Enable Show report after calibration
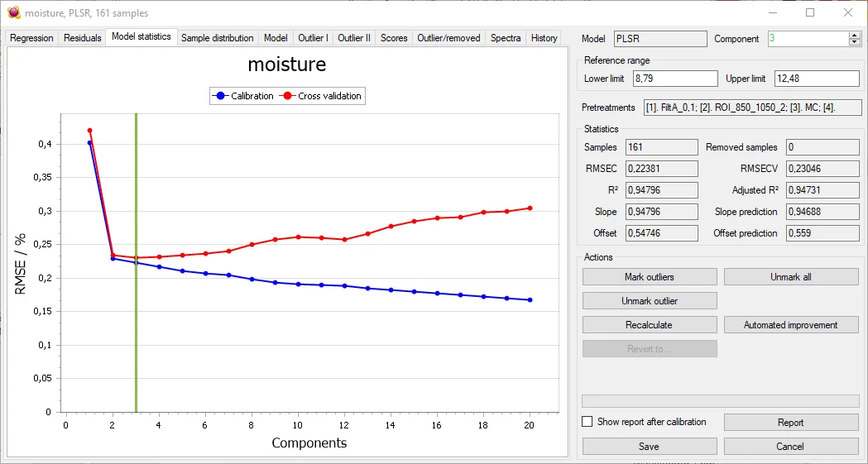868x464 pixels. coord(587,422)
